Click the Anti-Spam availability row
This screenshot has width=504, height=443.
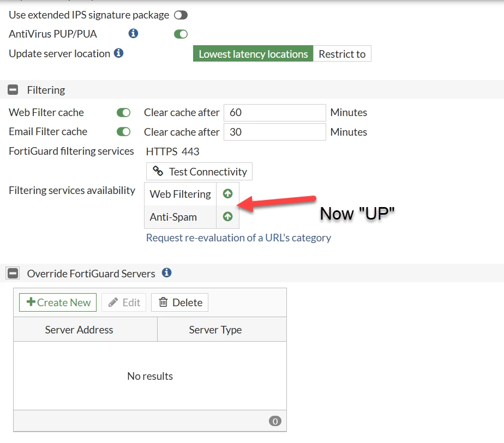191,217
